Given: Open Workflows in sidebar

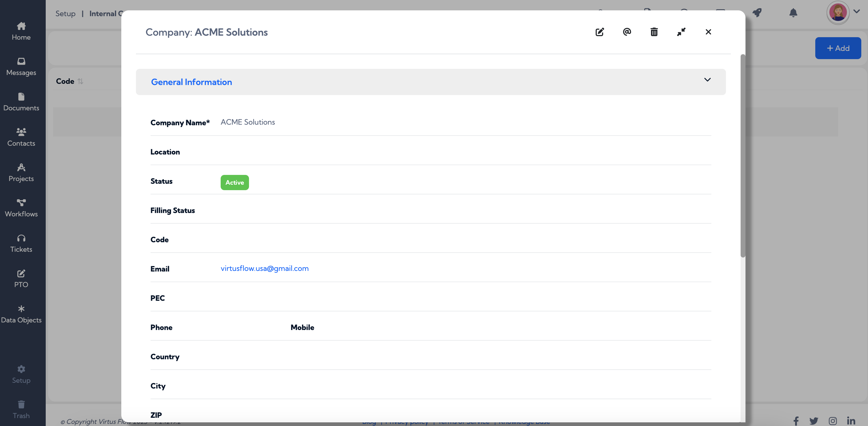Looking at the screenshot, I should pos(21,208).
